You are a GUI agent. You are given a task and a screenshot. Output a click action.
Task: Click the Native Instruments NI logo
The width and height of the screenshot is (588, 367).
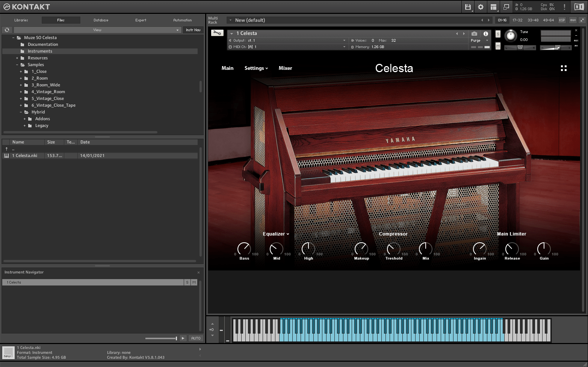[x=579, y=7]
